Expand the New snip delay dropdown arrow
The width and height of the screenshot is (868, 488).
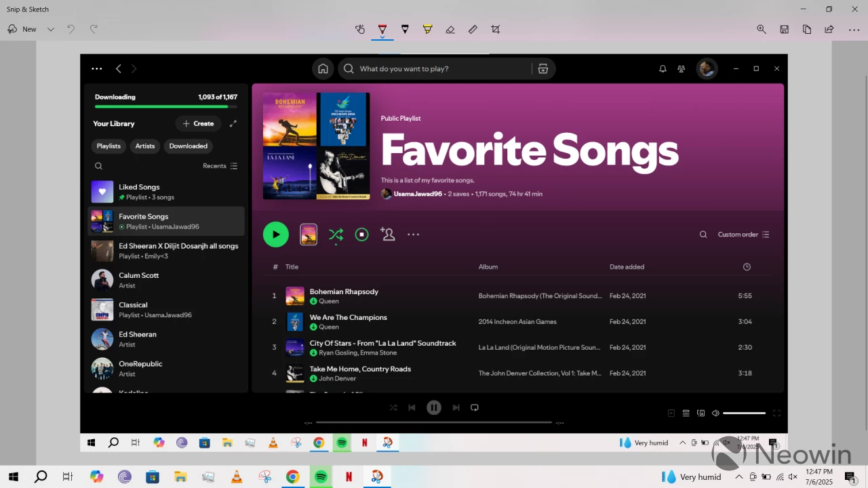click(50, 29)
